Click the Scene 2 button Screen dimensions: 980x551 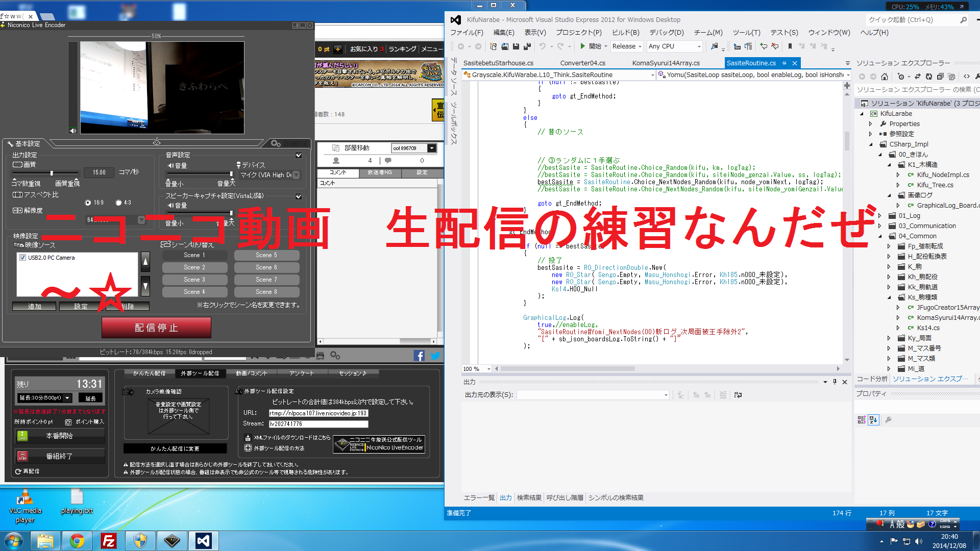pos(194,267)
